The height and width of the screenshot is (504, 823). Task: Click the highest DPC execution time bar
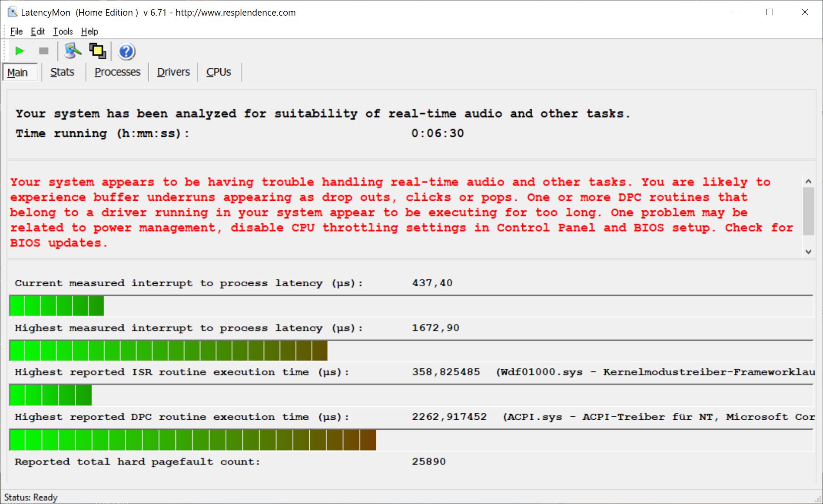pos(411,440)
